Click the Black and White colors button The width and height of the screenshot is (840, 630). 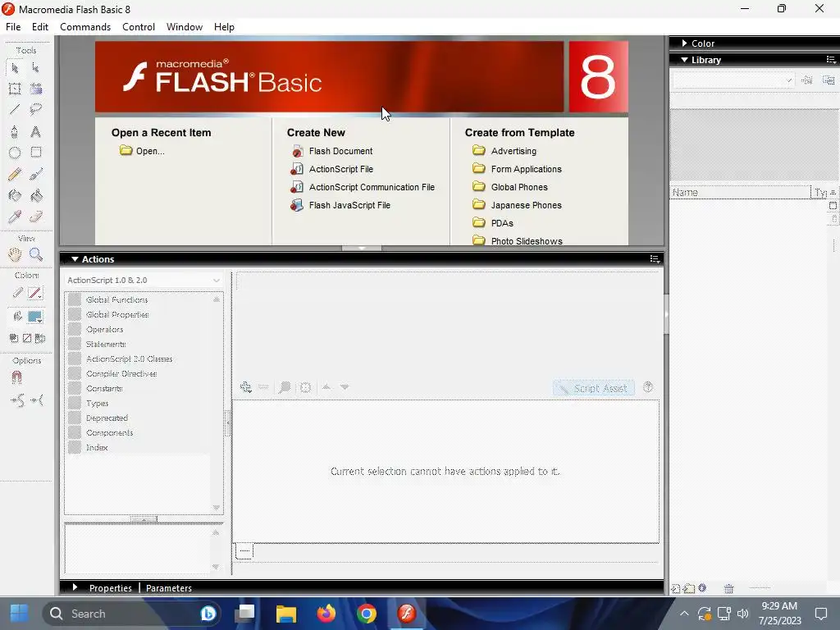tap(13, 338)
